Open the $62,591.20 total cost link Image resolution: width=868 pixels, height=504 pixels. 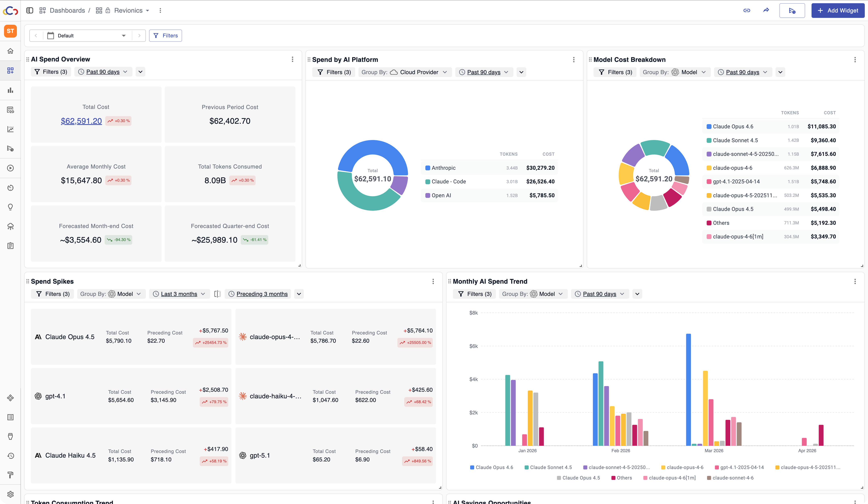pos(81,121)
